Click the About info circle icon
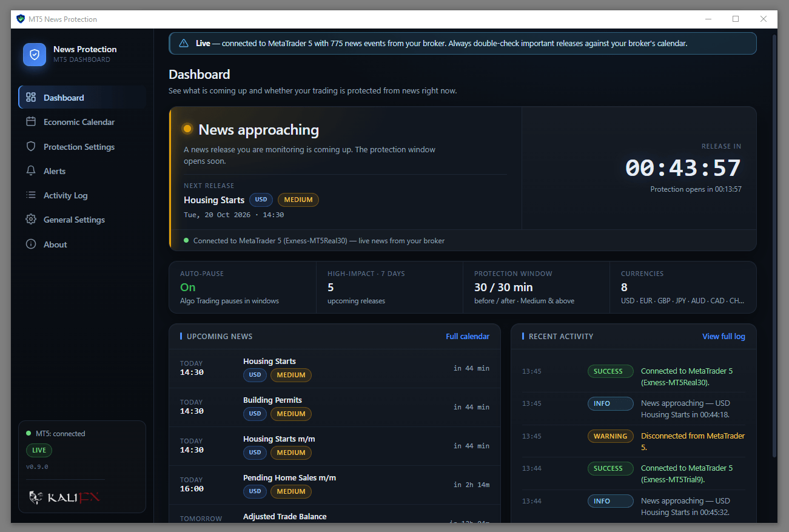The image size is (789, 532). coord(31,244)
